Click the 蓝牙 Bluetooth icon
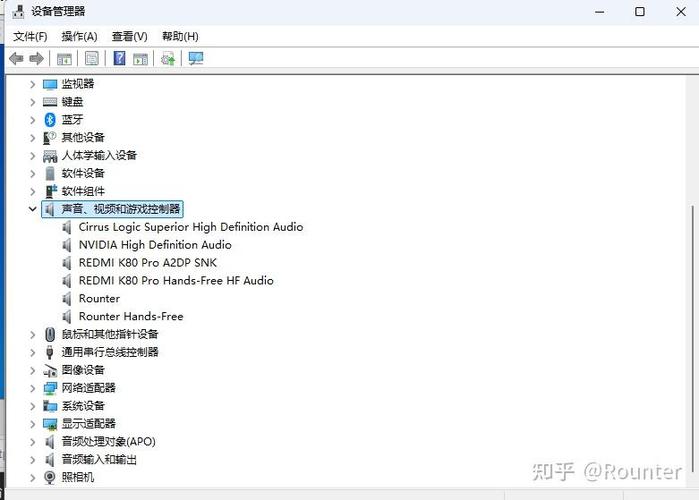This screenshot has width=699, height=500. [x=50, y=119]
